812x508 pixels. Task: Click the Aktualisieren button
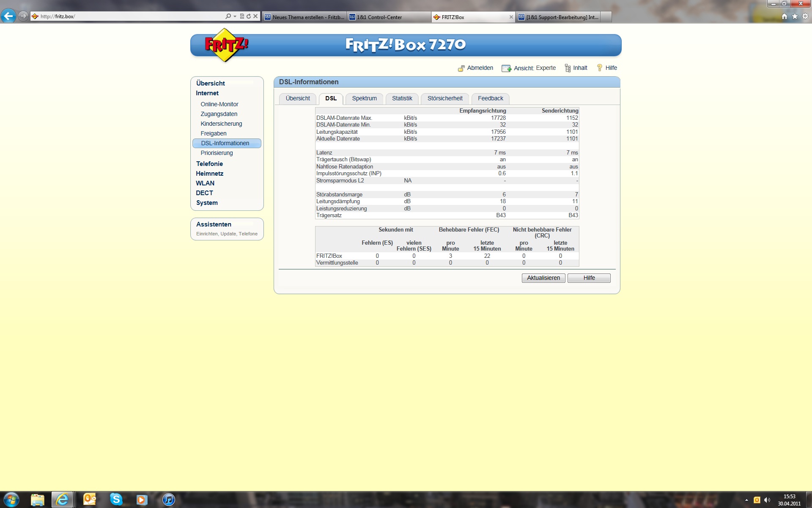(543, 278)
